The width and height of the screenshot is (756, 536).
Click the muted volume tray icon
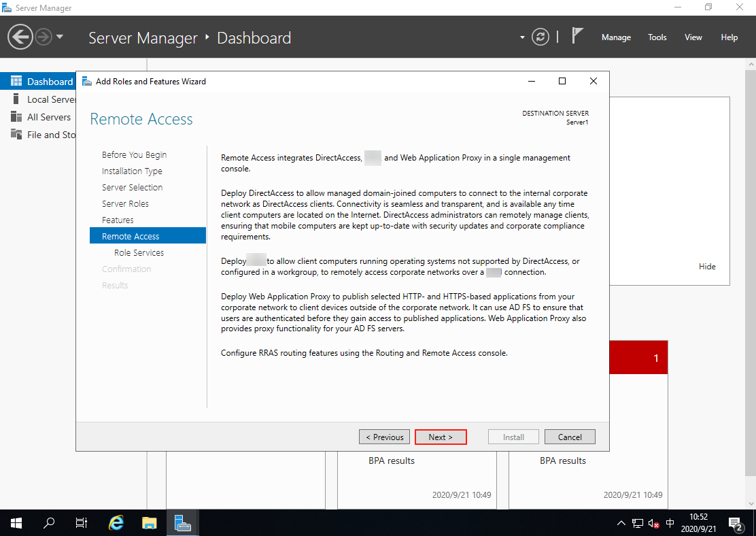pos(654,523)
